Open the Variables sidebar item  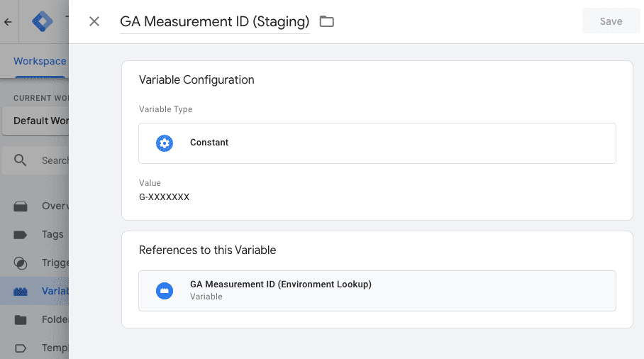click(x=35, y=291)
